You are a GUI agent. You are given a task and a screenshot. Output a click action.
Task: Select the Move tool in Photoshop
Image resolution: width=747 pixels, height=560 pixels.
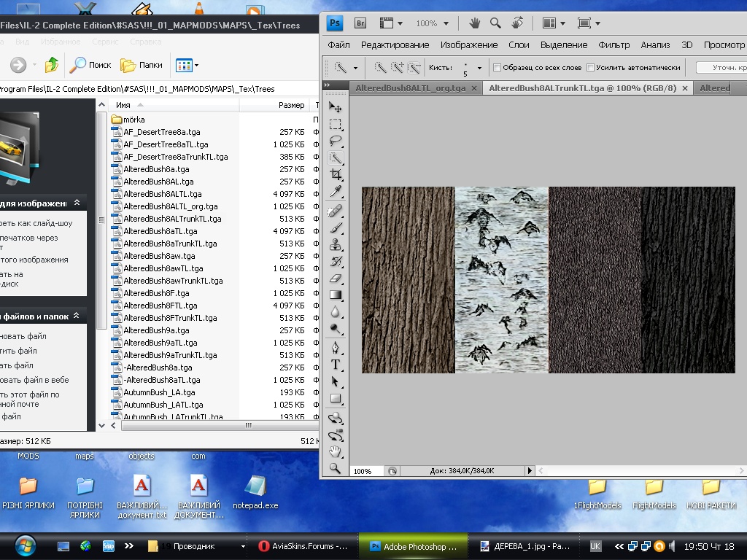(336, 107)
